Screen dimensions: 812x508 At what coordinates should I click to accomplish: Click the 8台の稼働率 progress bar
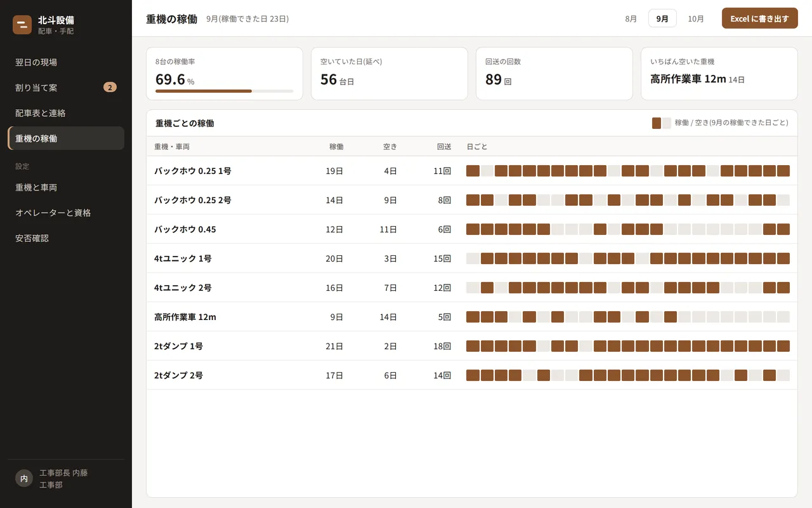[225, 91]
